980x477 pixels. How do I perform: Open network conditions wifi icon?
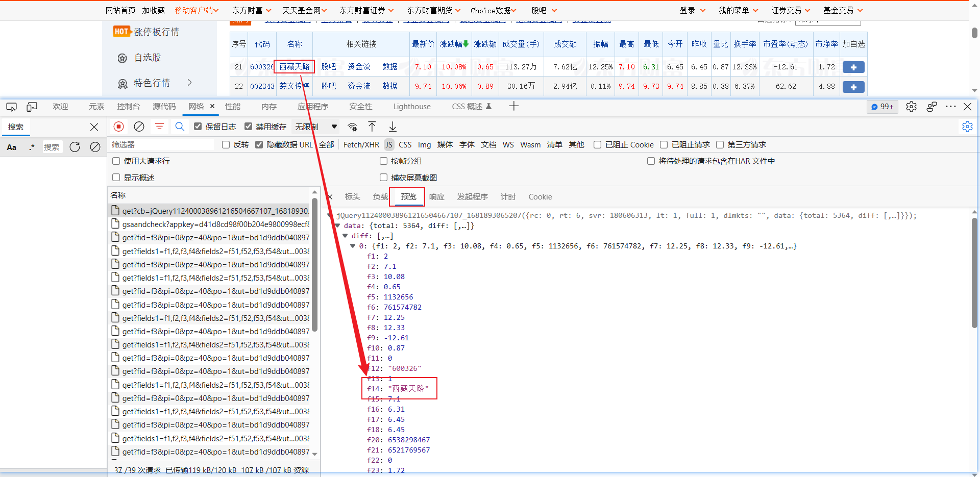pyautogui.click(x=352, y=127)
